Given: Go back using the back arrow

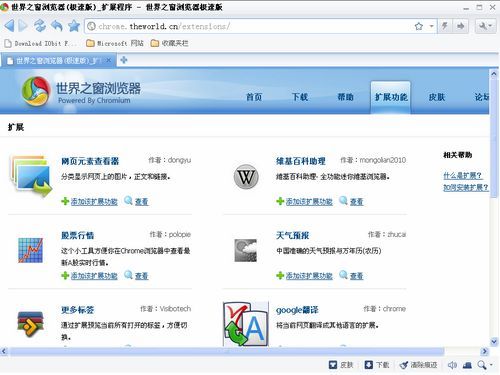Looking at the screenshot, I should click(9, 26).
